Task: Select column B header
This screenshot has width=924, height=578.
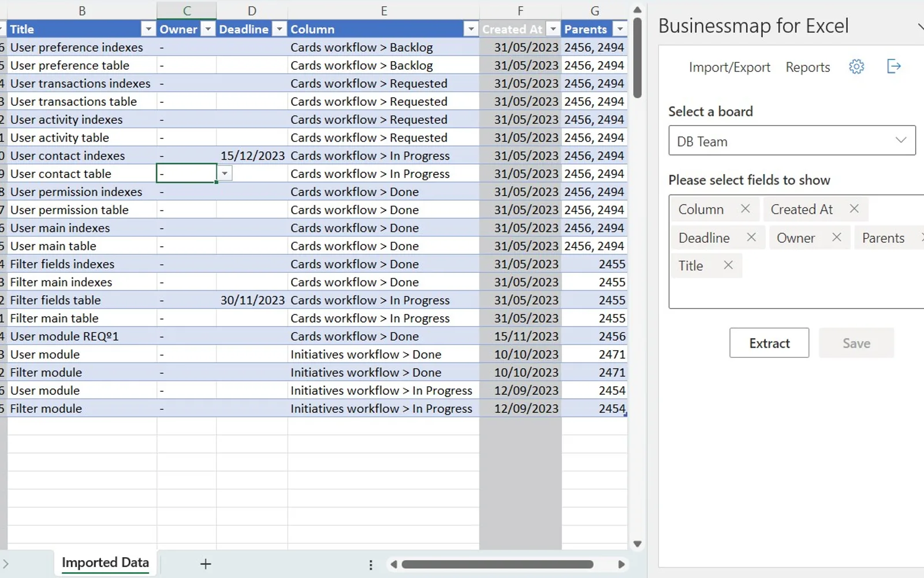Action: click(82, 11)
